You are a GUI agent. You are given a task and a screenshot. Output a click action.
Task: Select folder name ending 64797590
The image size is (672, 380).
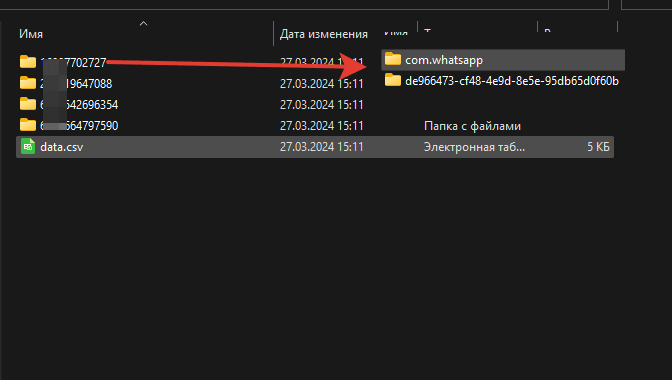79,126
